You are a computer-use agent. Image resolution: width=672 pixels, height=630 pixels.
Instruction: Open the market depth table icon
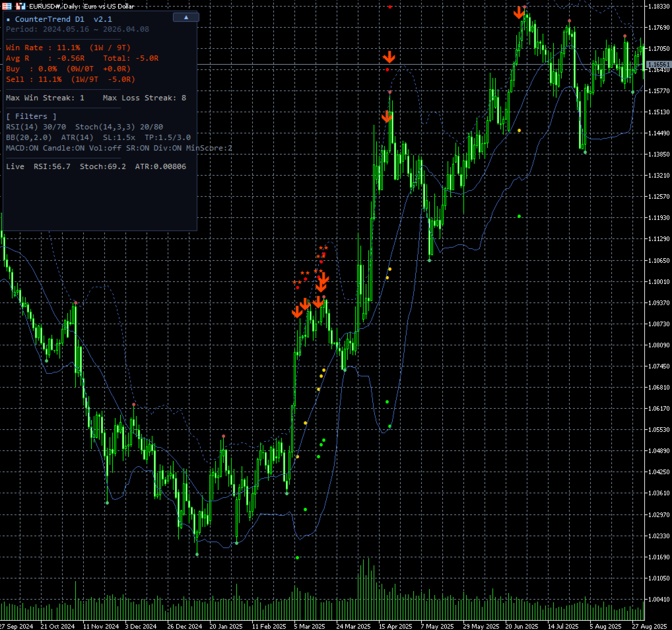pos(7,6)
